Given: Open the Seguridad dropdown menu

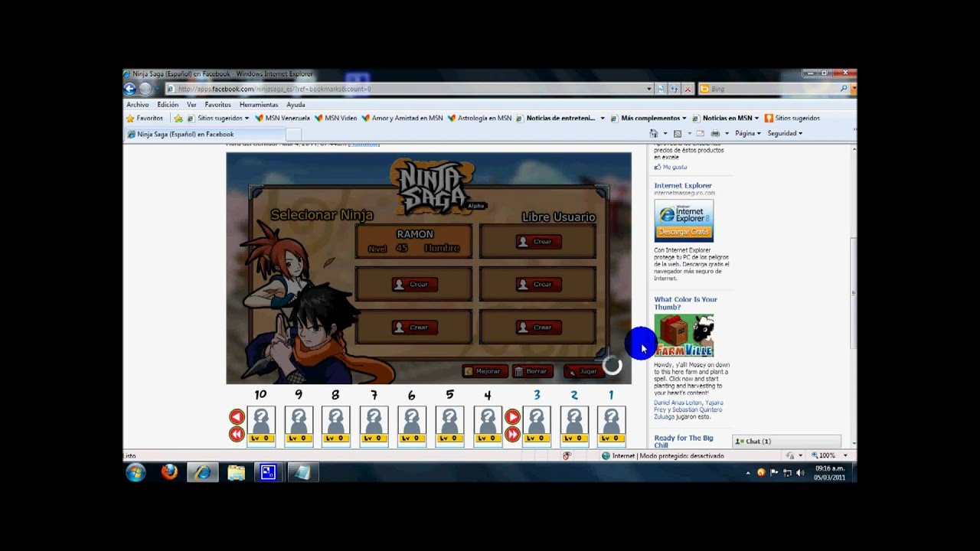Looking at the screenshot, I should (x=785, y=133).
